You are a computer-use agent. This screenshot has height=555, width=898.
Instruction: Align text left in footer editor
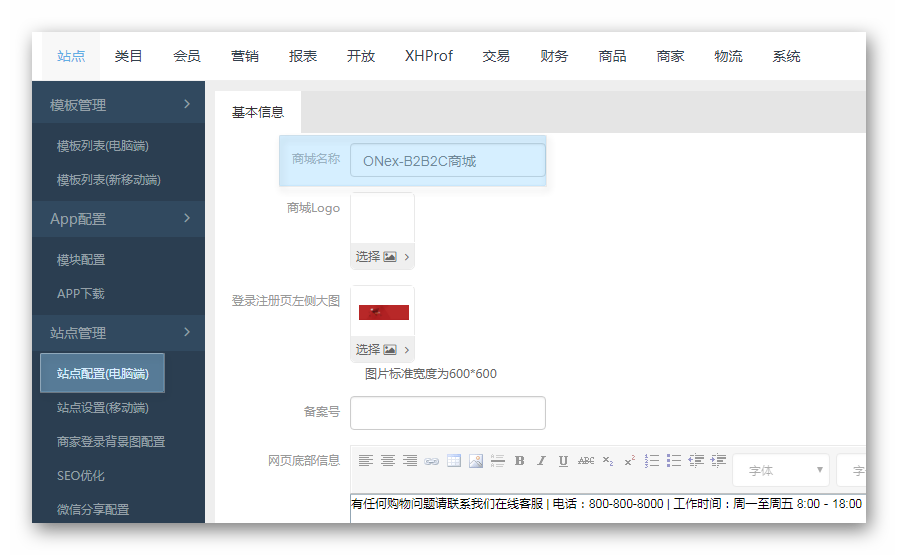point(366,460)
